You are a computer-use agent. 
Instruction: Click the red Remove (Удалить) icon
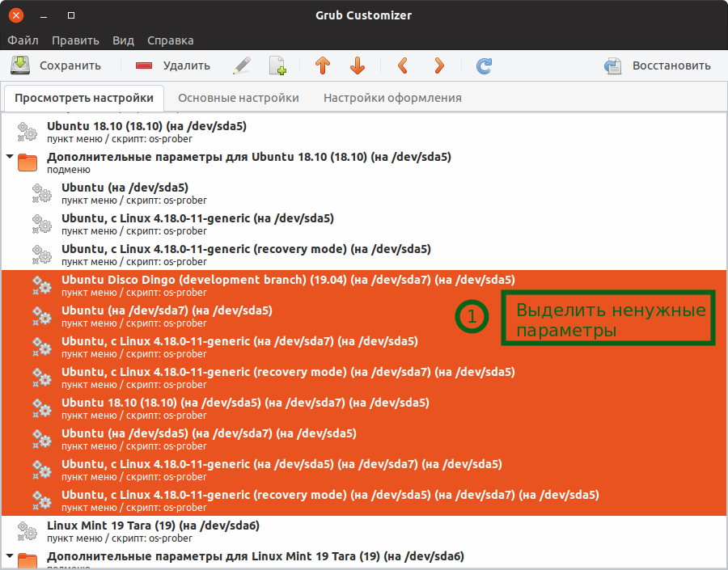pos(144,65)
